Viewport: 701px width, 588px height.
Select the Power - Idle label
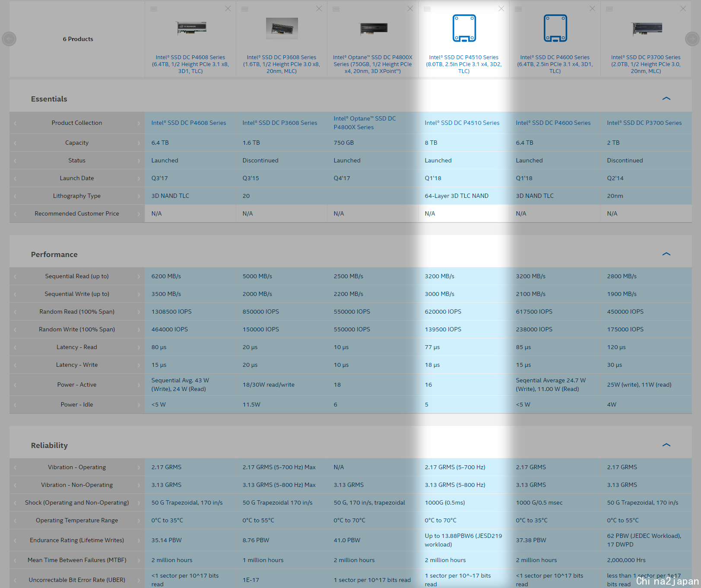[x=77, y=404]
